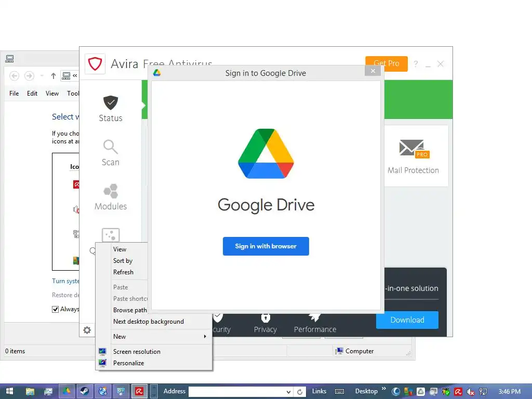
Task: Click the Screen resolution monitor icon
Action: [102, 352]
